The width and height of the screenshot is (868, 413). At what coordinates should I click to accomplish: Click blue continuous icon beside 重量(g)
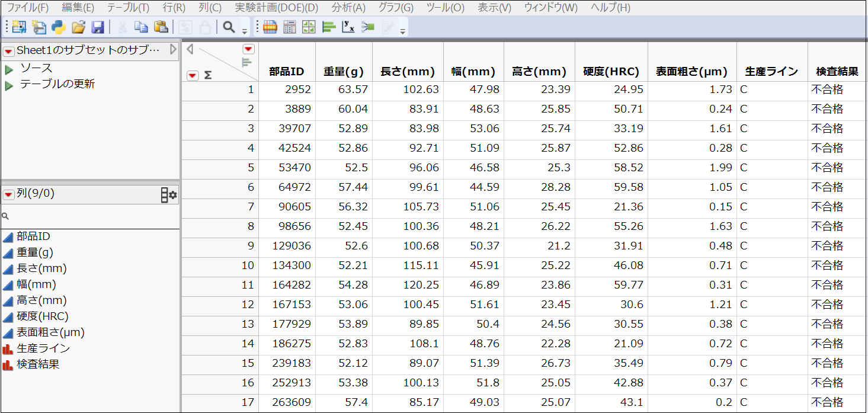(x=8, y=253)
